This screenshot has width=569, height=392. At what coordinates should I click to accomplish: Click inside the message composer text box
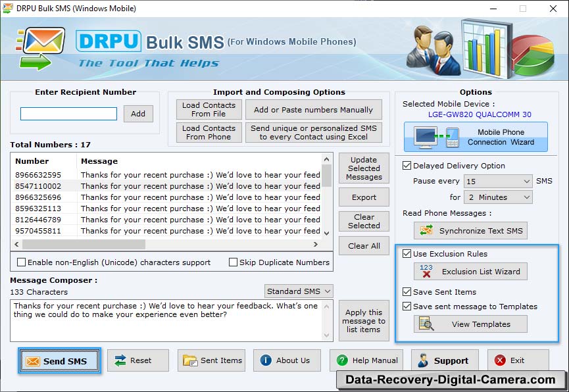coord(166,320)
